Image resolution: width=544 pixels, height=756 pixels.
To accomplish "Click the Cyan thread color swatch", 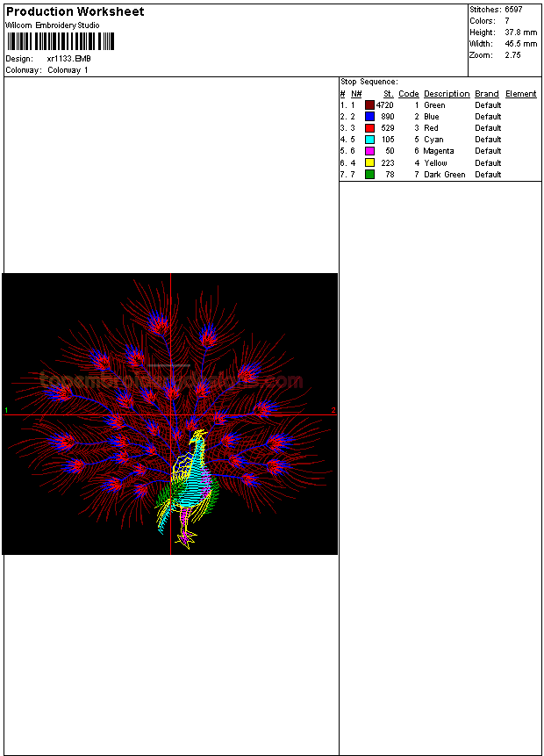I will tap(369, 140).
